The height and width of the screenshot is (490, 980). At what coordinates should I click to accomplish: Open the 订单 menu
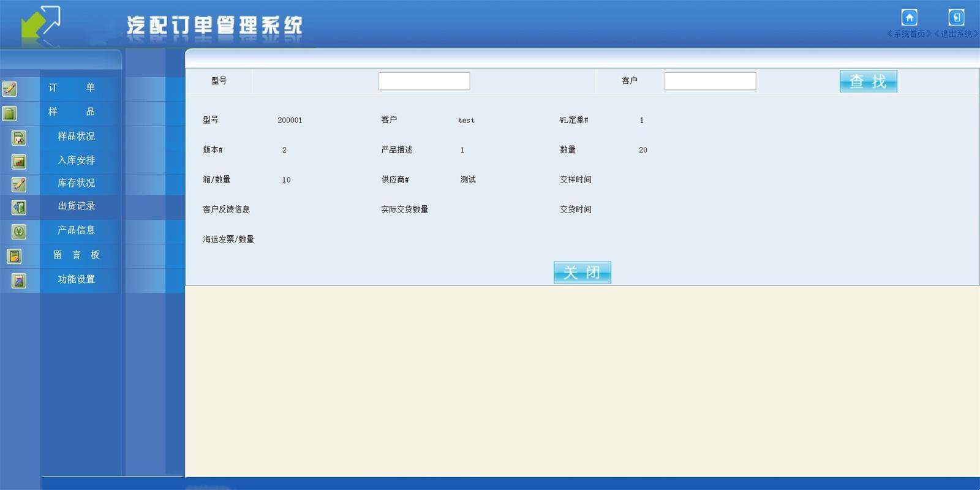72,88
